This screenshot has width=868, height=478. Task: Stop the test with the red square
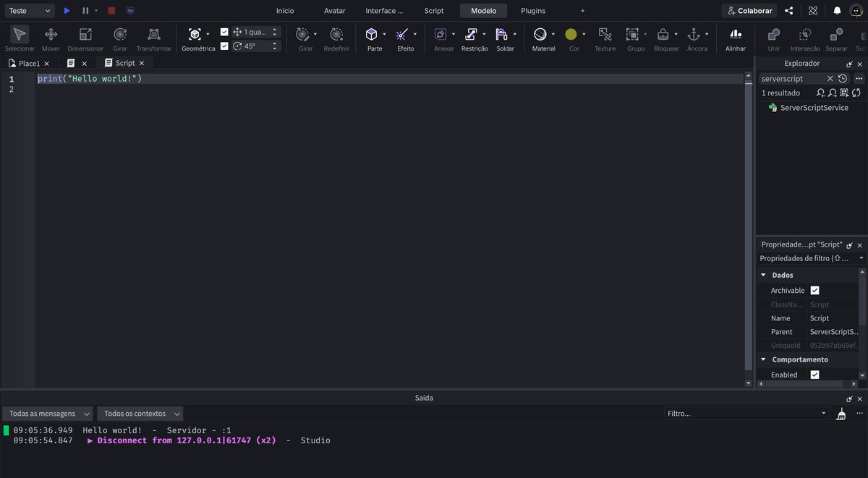[x=111, y=11]
